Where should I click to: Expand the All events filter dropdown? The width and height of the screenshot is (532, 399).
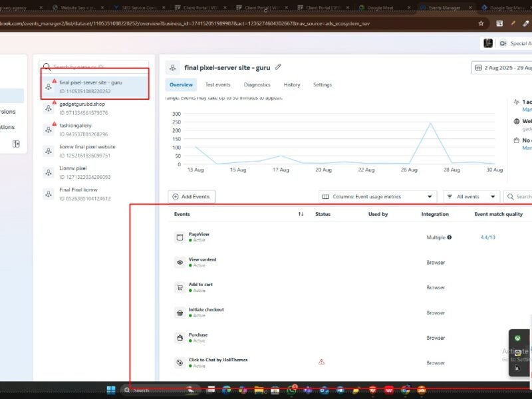pyautogui.click(x=472, y=197)
